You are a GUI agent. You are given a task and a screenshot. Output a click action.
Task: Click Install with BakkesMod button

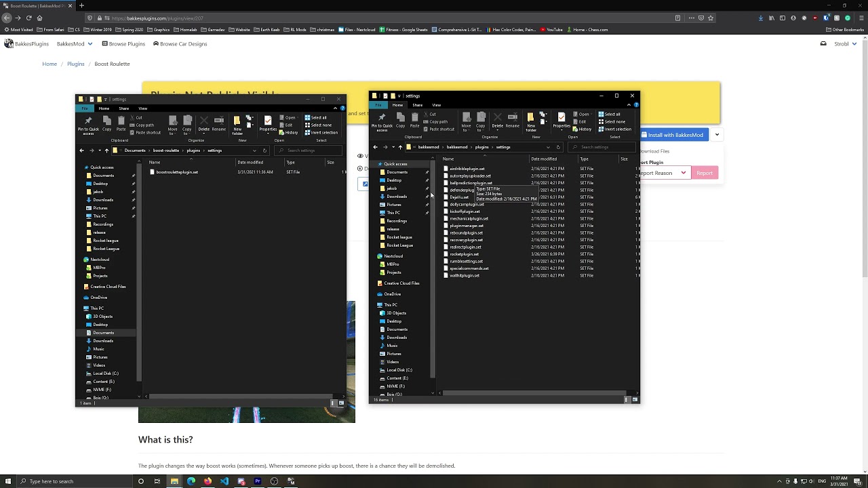(675, 135)
